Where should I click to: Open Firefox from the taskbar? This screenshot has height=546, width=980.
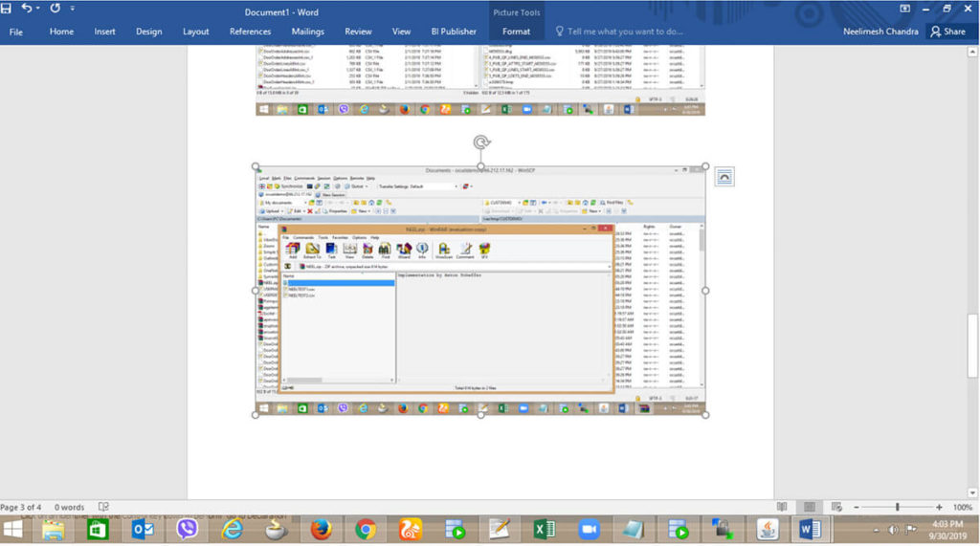(322, 531)
